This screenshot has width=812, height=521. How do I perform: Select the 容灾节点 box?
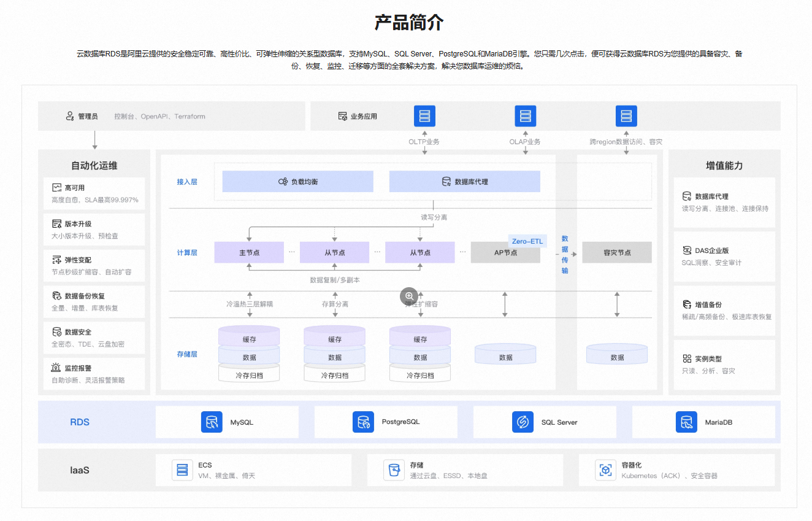617,252
